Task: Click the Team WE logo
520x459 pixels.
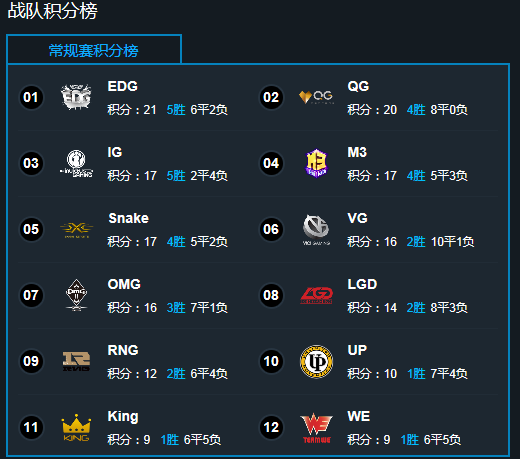Action: (x=316, y=428)
